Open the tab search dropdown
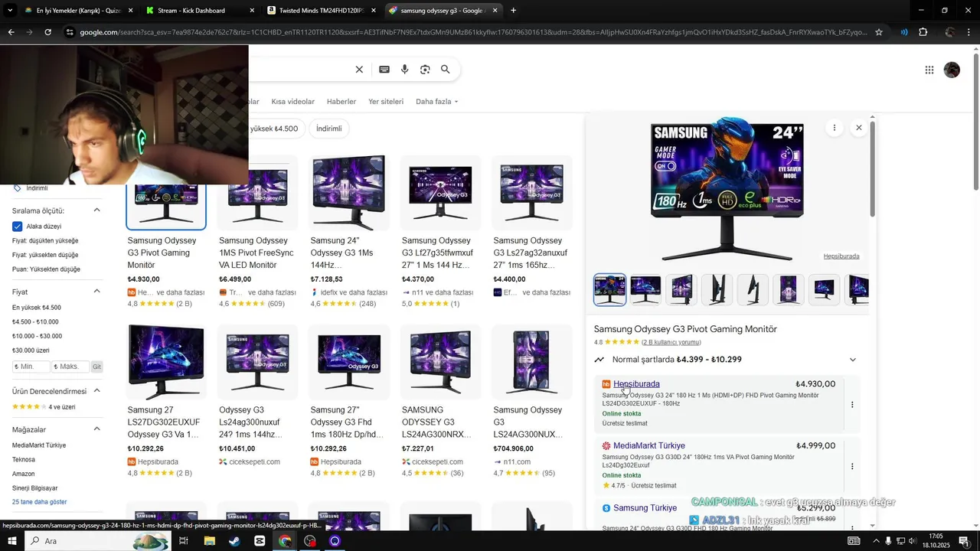Viewport: 980px width, 551px height. [10, 11]
